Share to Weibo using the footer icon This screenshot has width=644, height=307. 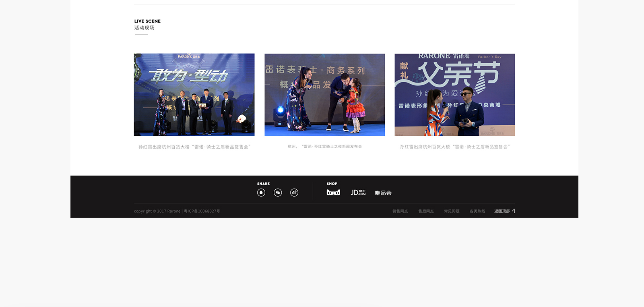click(x=294, y=193)
